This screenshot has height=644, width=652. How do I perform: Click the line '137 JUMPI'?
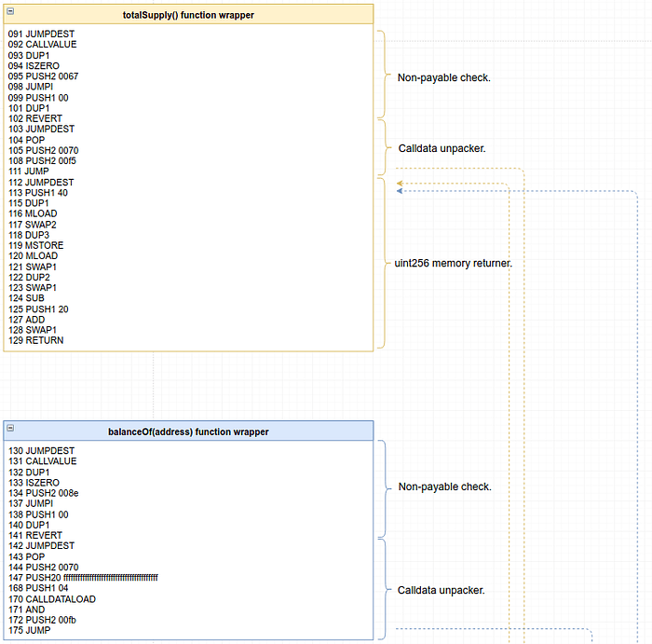click(31, 503)
